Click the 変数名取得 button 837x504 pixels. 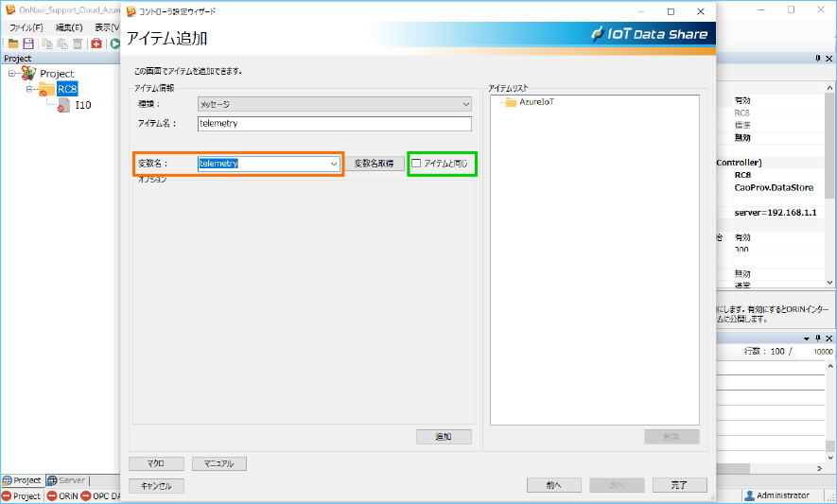coord(374,164)
